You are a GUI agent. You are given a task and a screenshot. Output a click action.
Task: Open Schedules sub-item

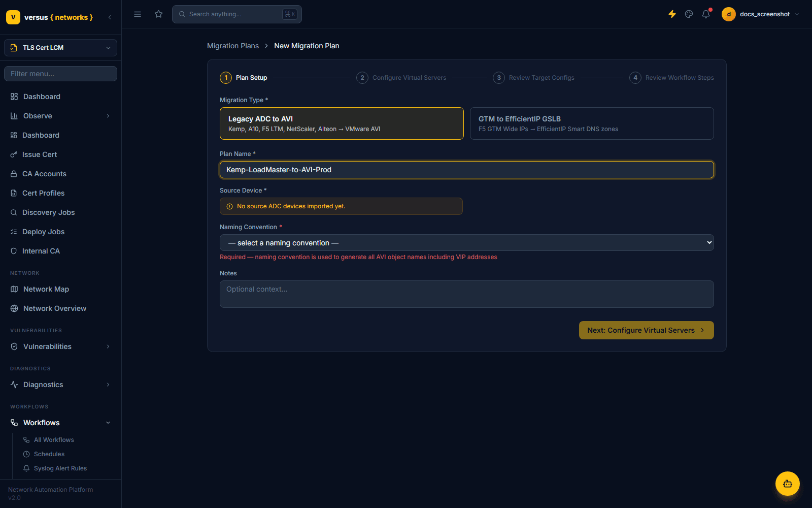point(49,454)
